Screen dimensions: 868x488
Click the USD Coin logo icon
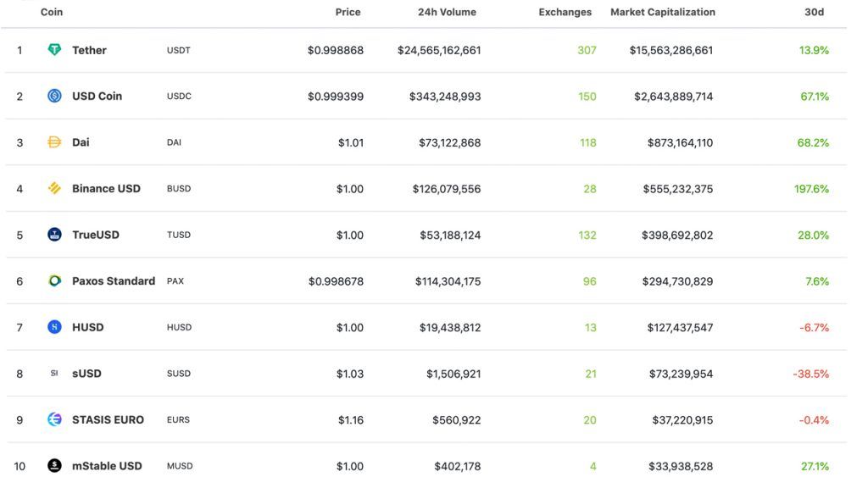pos(53,96)
